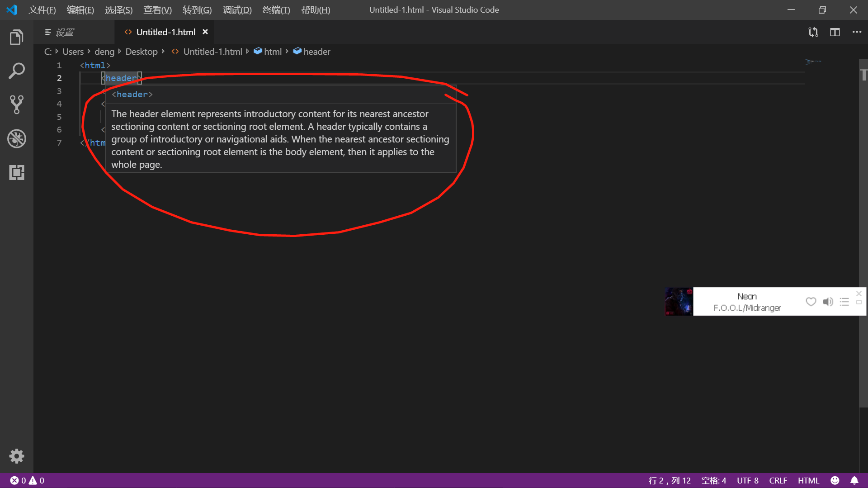Open the Manage gear menu
This screenshot has height=488, width=868.
pyautogui.click(x=17, y=456)
